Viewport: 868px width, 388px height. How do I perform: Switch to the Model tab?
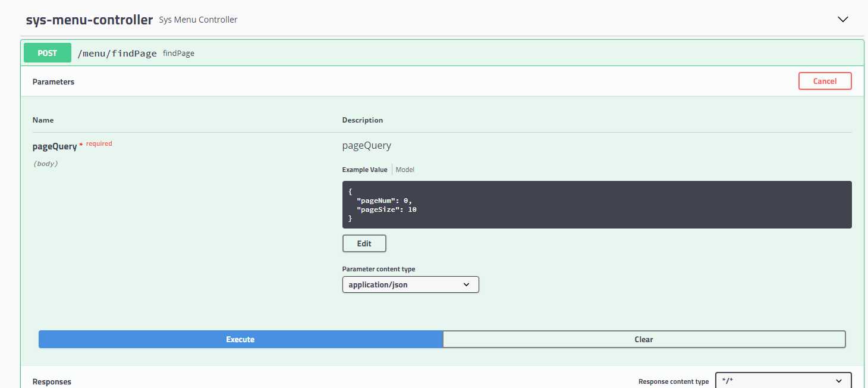[405, 170]
